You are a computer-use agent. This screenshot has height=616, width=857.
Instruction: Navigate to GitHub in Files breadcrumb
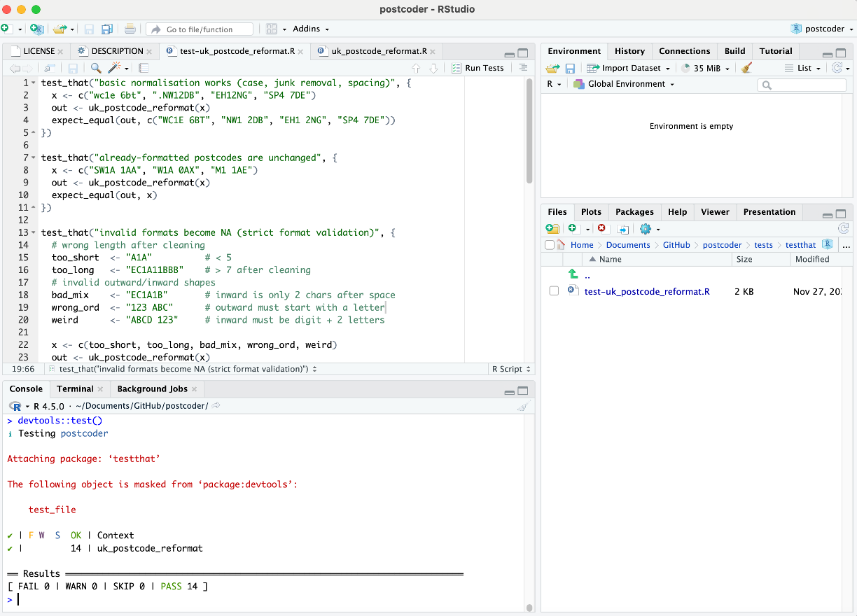[676, 245]
